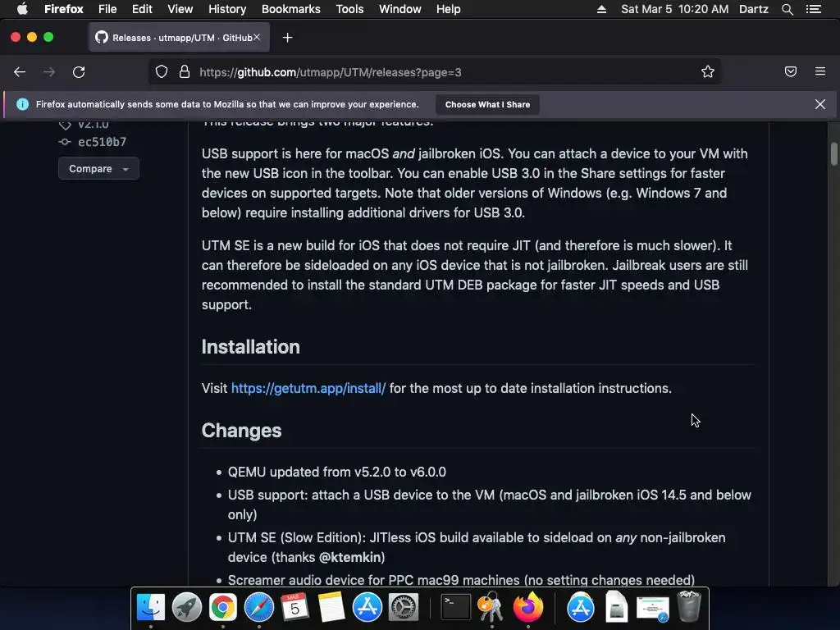
Task: Open the minimized Safari window in Dock
Action: pyautogui.click(x=652, y=609)
